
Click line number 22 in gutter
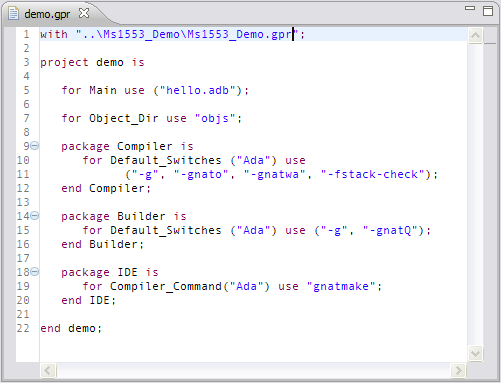tap(23, 328)
